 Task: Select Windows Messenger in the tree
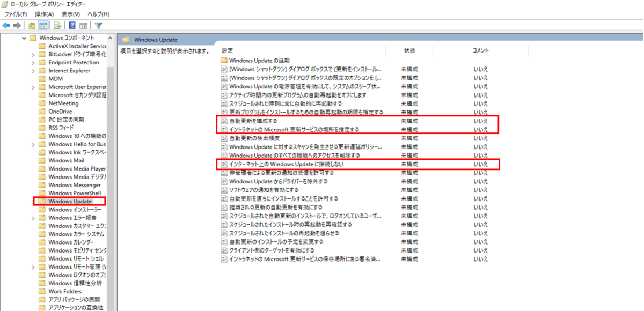(x=74, y=185)
